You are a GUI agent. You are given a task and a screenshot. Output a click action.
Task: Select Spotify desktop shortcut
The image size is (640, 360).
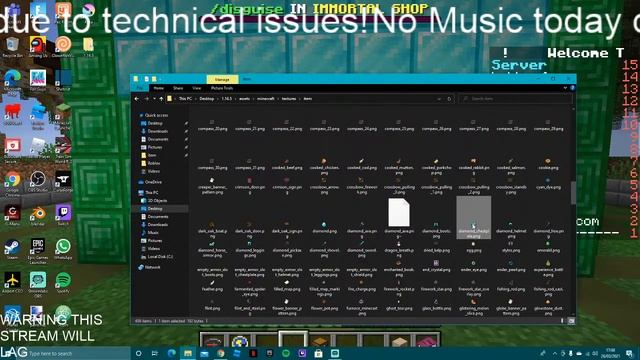pos(63,283)
